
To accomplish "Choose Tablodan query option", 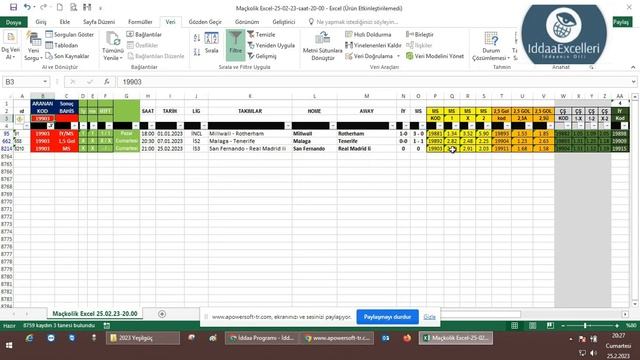I will pyautogui.click(x=62, y=45).
